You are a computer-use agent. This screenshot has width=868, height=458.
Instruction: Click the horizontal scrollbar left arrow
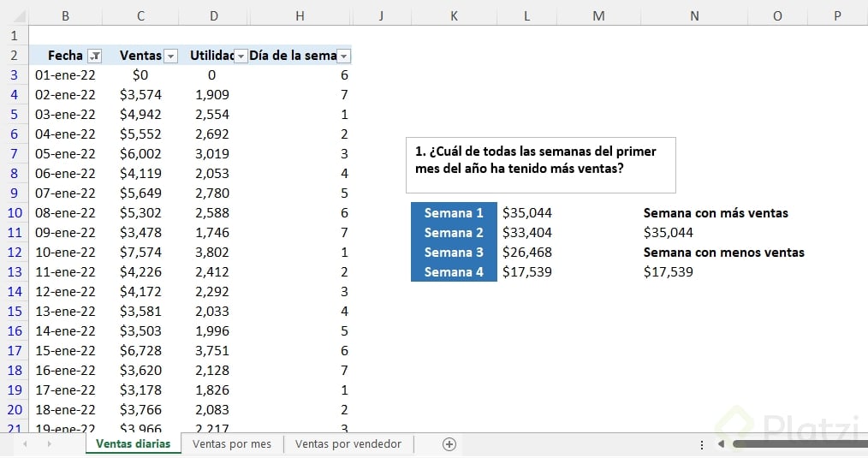[721, 444]
